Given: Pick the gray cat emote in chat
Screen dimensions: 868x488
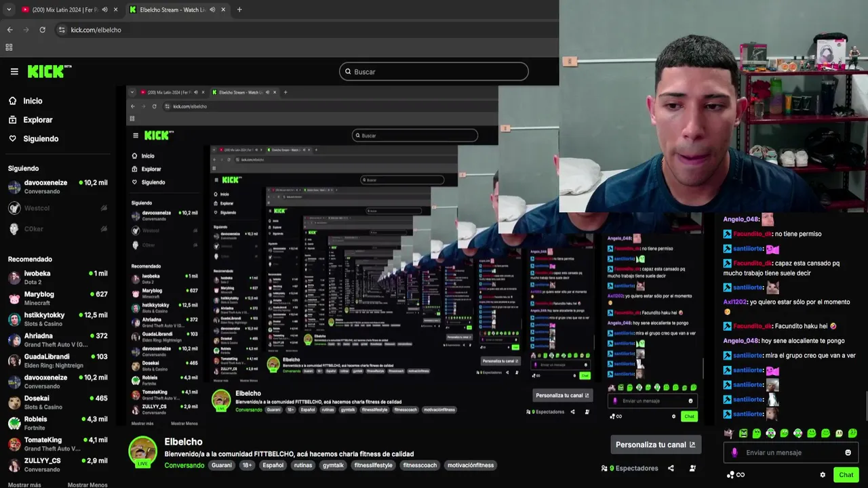Looking at the screenshot, I should (x=729, y=433).
